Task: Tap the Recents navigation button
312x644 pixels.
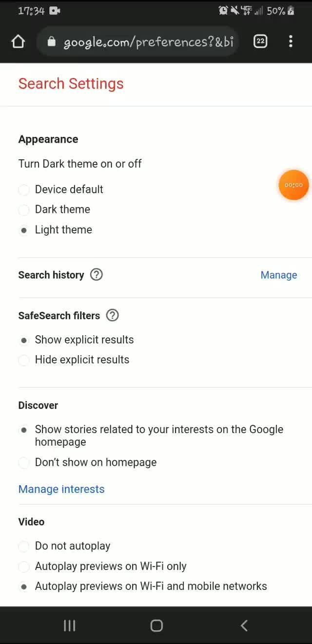Action: click(x=69, y=625)
